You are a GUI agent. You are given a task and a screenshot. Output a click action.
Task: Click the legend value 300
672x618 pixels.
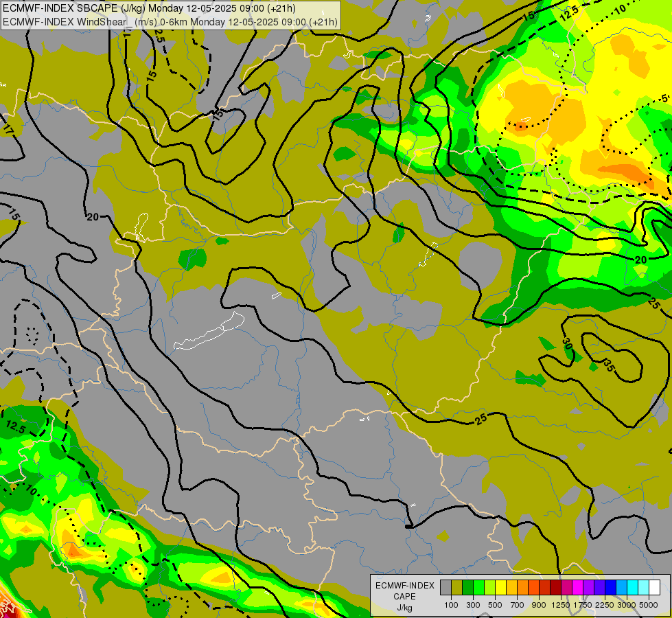coord(473,605)
